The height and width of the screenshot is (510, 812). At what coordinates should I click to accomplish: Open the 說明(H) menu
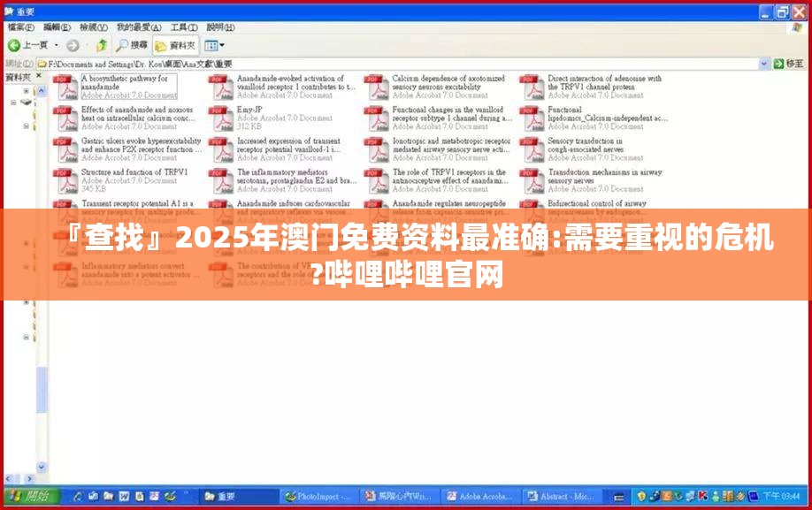220,27
